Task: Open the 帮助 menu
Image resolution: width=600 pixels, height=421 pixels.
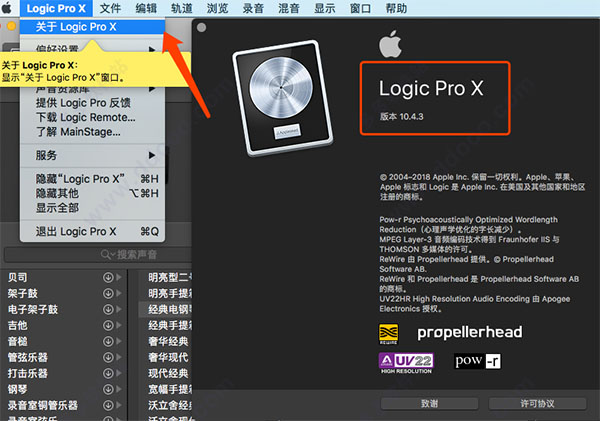Action: point(396,8)
